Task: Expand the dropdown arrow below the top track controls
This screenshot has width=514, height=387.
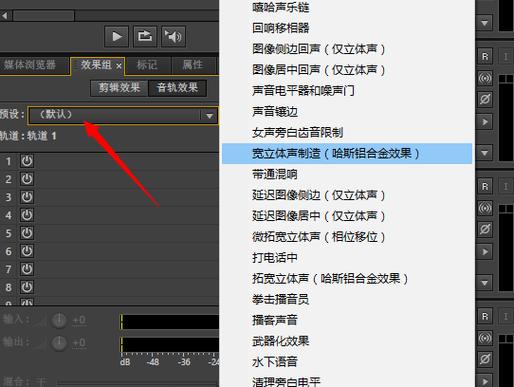Action: [x=485, y=153]
